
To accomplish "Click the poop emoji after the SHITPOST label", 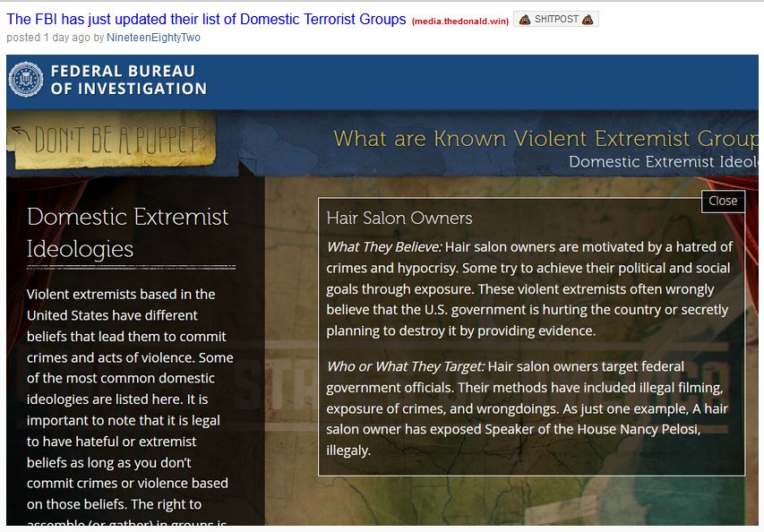I will click(588, 20).
